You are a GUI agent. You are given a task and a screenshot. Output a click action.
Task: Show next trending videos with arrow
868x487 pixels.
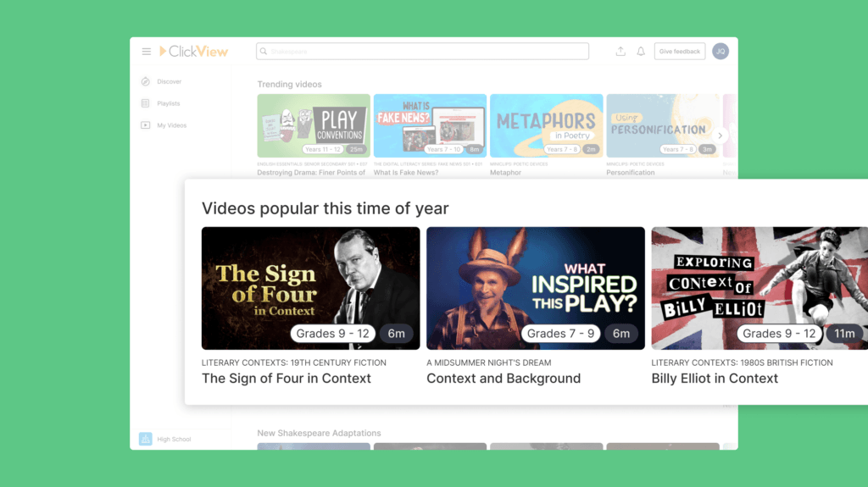(720, 136)
